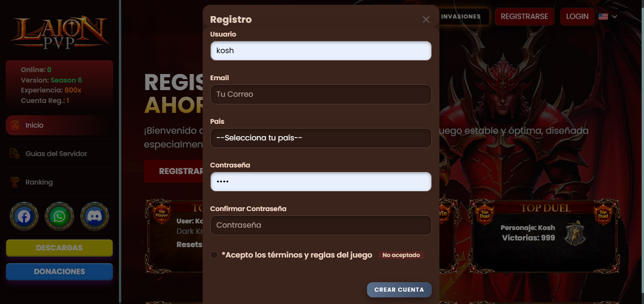Click the Login button in header
This screenshot has width=644, height=304.
coord(577,17)
